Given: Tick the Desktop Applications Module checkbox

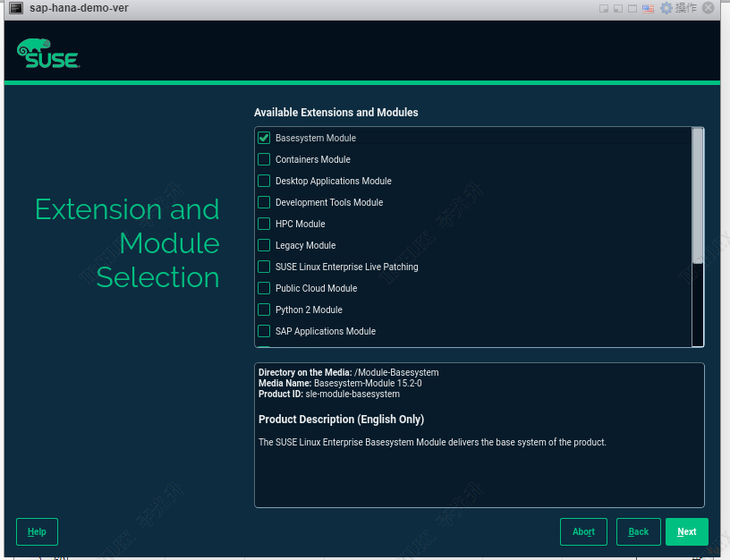Looking at the screenshot, I should pos(264,181).
